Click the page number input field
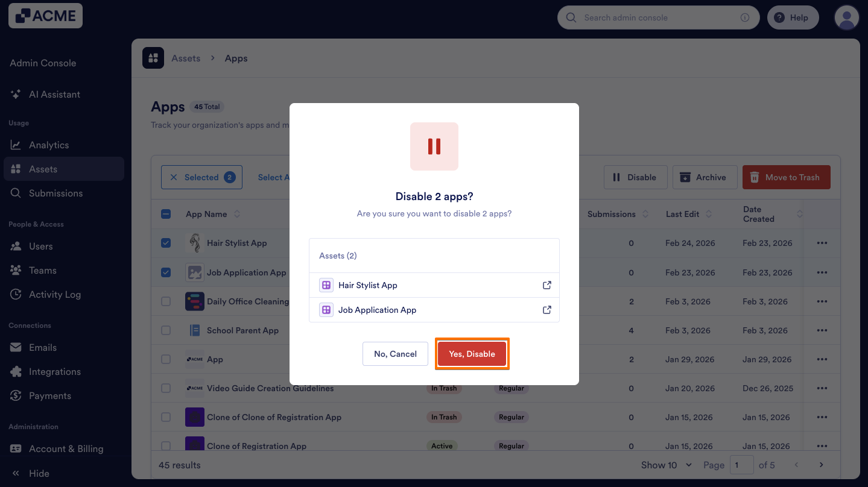Viewport: 868px width, 487px height. point(742,465)
